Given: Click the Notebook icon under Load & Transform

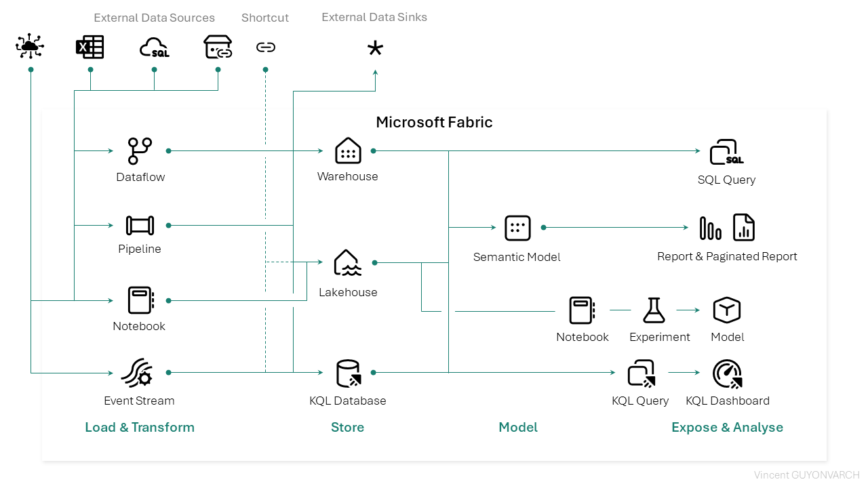Looking at the screenshot, I should click(x=139, y=300).
